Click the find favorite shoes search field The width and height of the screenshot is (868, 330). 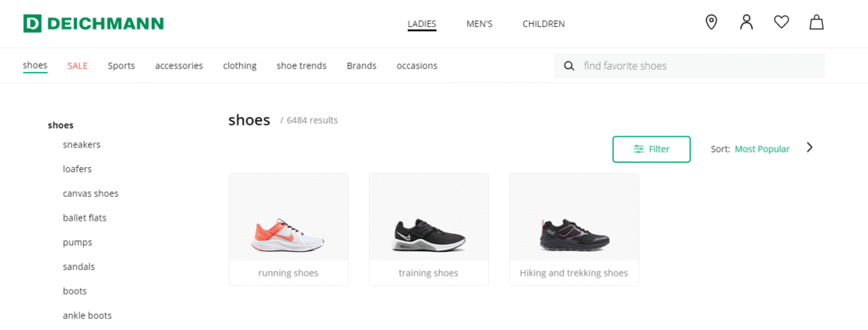click(x=689, y=66)
